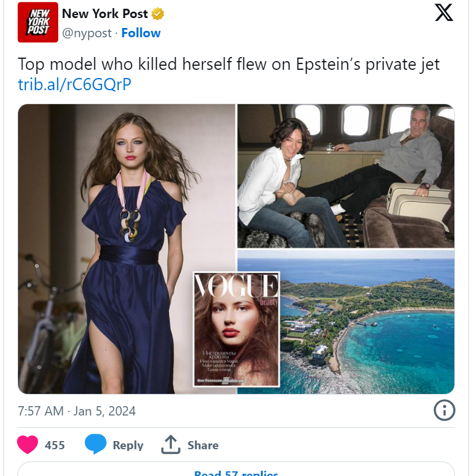
Task: Open the 7:57 AM Jan 5, 2024 timestamp
Action: (77, 411)
